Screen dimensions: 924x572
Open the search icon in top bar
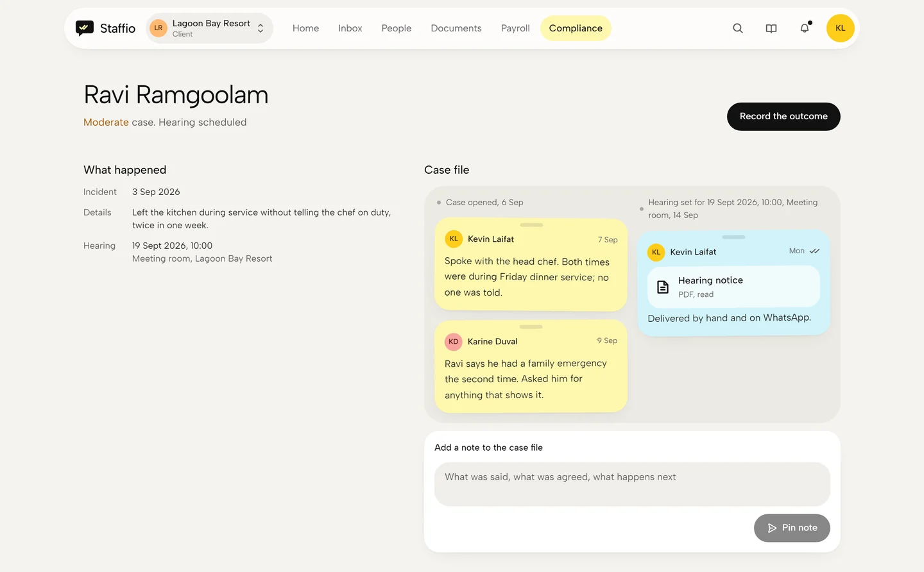tap(738, 28)
